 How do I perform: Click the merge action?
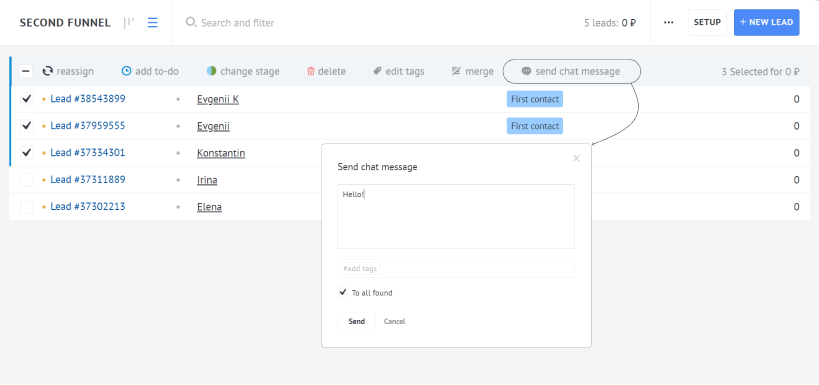click(x=473, y=71)
